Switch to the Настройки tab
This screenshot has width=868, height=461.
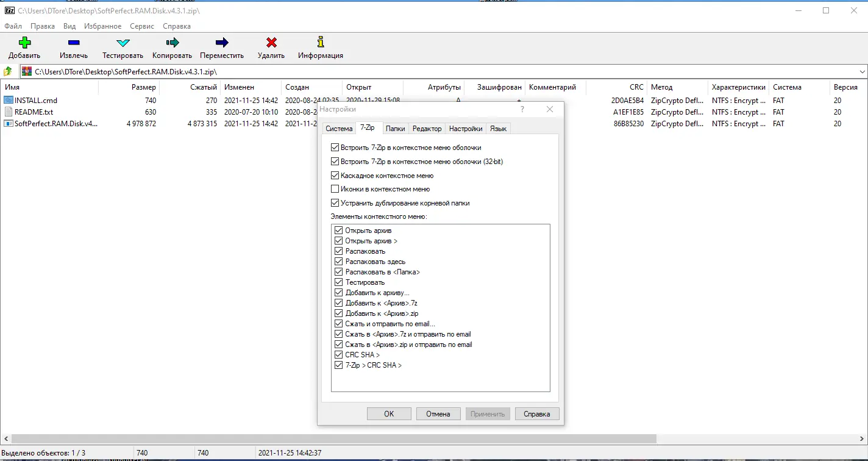tap(466, 129)
